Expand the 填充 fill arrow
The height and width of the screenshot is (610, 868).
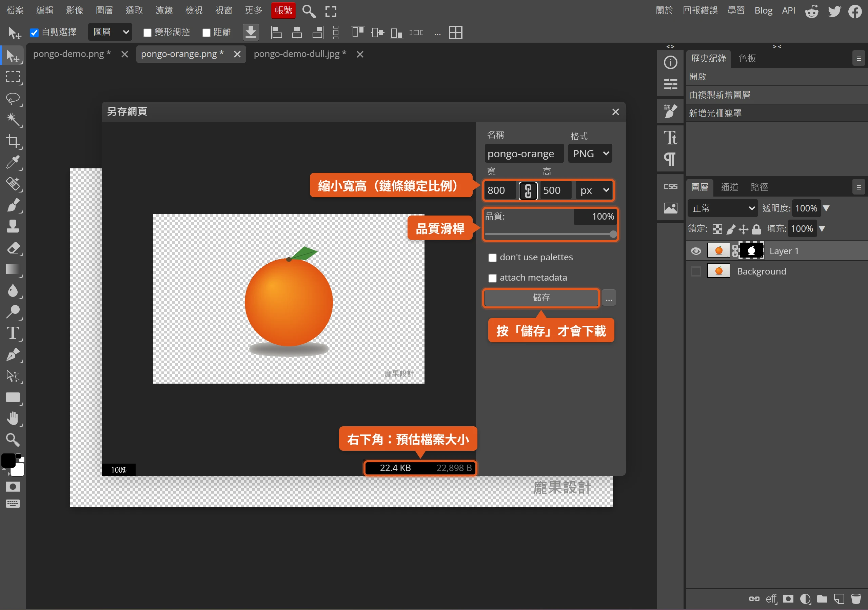coord(822,229)
